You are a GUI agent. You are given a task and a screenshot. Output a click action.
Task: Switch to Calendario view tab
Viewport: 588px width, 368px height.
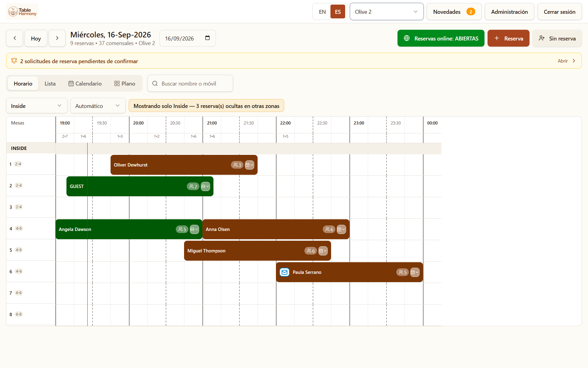(x=85, y=83)
